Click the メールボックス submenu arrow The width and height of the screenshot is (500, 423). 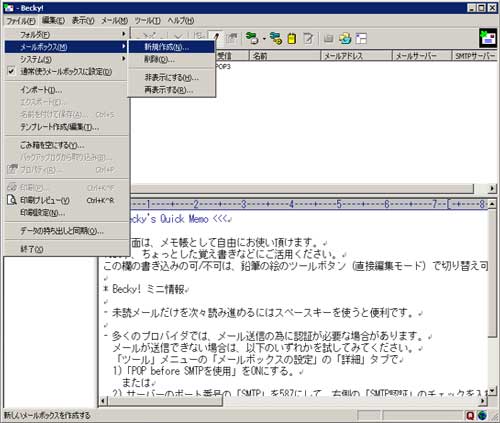click(x=124, y=46)
